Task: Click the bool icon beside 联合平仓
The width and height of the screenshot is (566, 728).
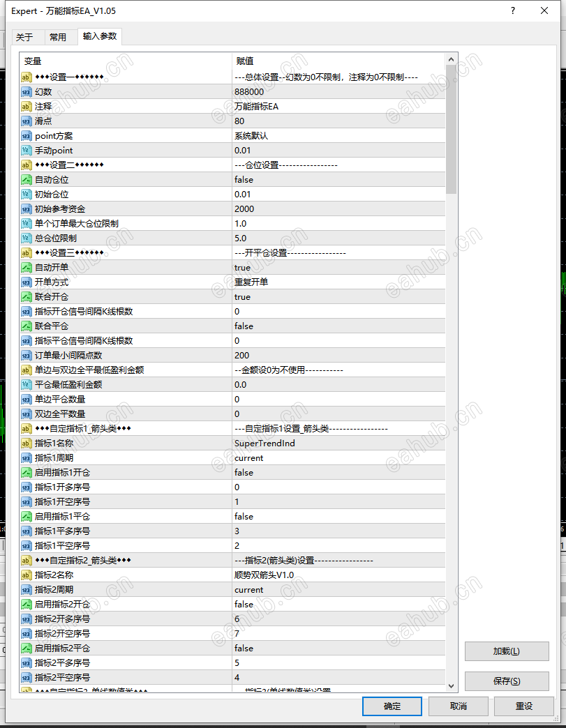Action: click(x=26, y=326)
